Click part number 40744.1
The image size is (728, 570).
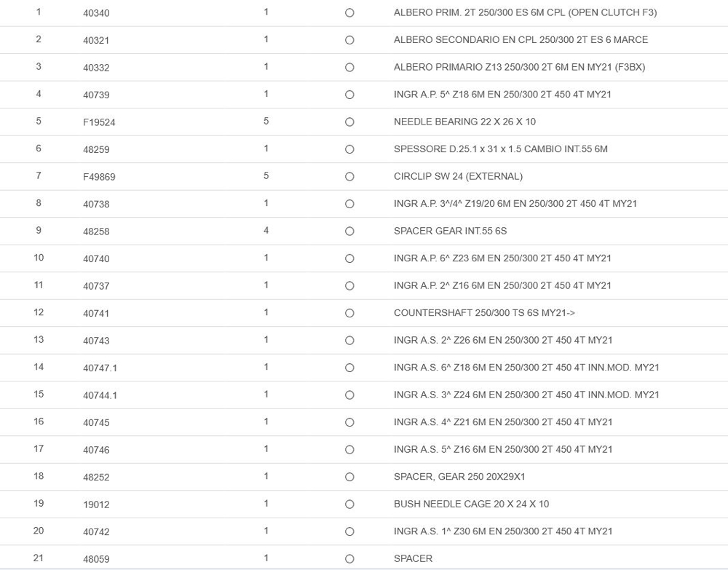[100, 395]
